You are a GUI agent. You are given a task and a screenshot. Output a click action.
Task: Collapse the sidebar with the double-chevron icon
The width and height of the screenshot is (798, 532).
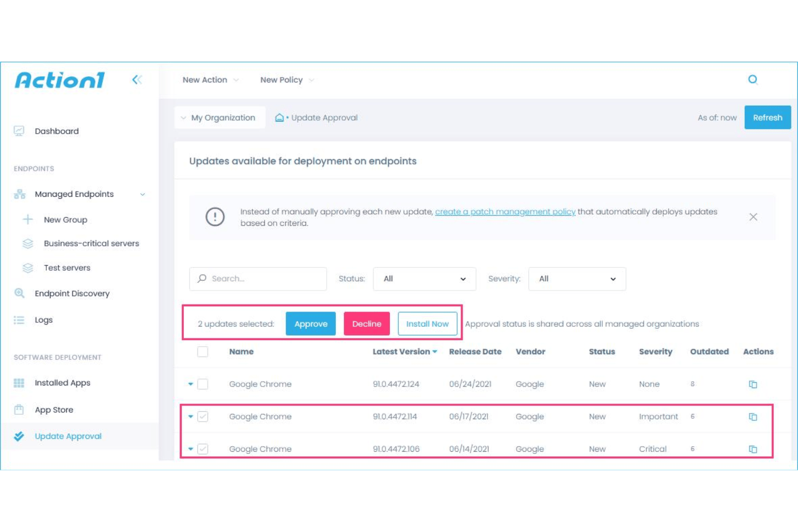(x=137, y=80)
